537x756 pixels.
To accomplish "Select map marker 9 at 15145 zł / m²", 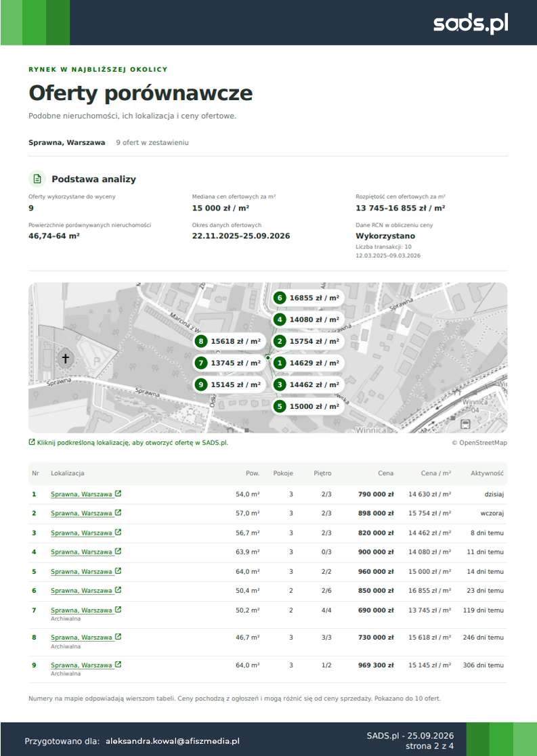I will pyautogui.click(x=229, y=384).
